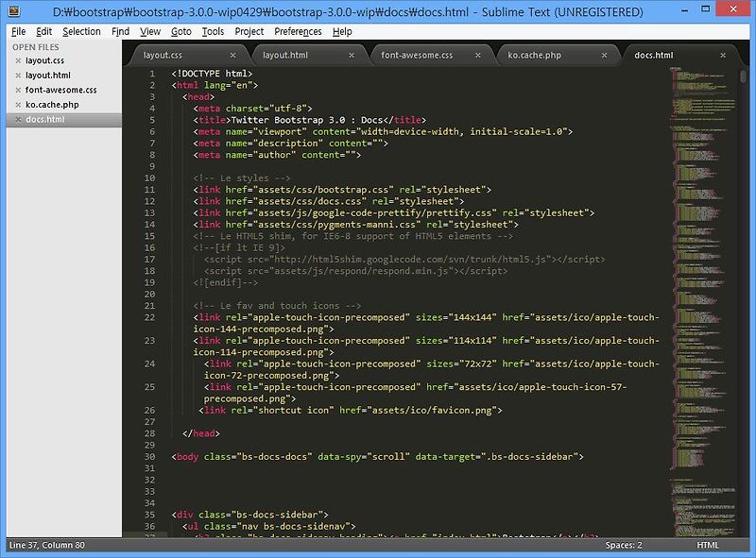
Task: Click line number 22 in the gutter
Action: [149, 317]
